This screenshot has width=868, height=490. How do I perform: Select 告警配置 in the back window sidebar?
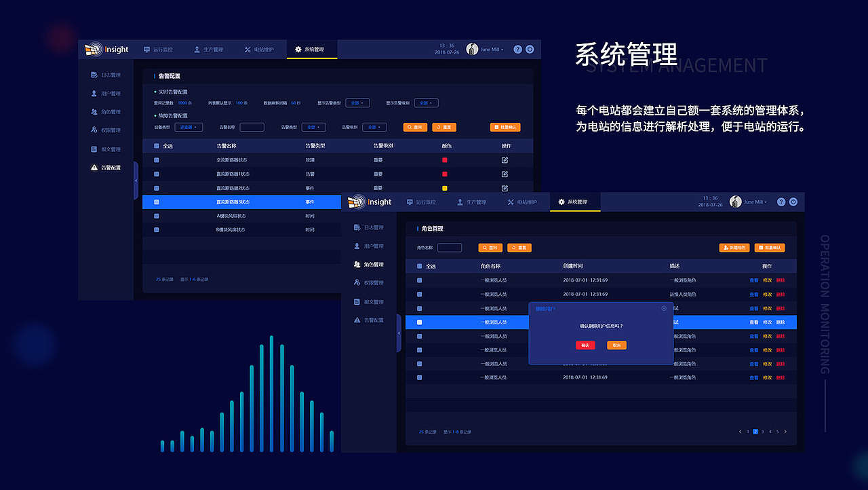106,168
